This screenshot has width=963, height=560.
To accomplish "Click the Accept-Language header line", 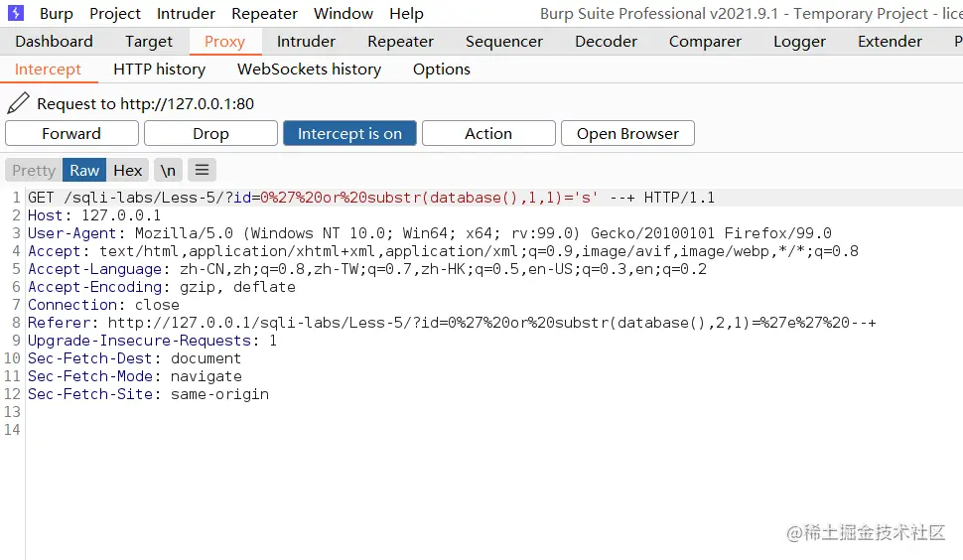I will [367, 269].
